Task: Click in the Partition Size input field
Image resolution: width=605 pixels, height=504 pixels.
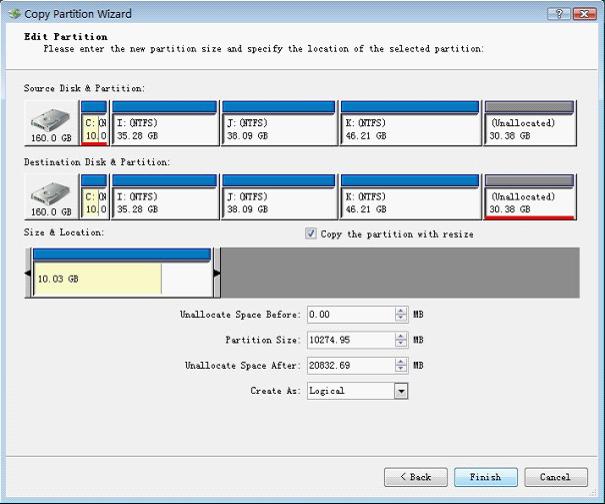Action: point(351,340)
